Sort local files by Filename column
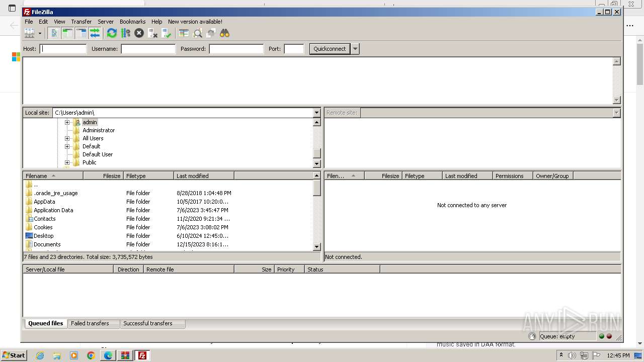 53,176
